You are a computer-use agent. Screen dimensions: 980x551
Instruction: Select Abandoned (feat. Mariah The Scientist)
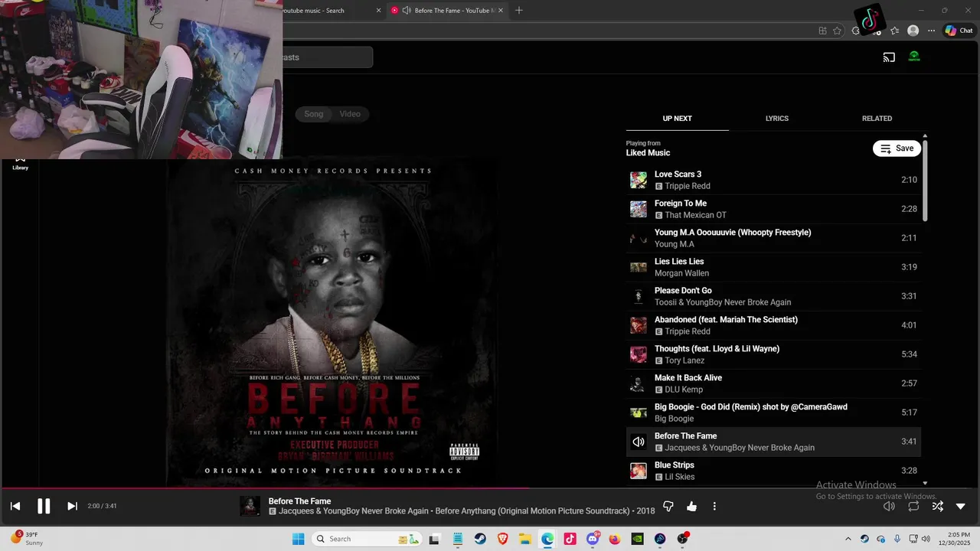(773, 325)
